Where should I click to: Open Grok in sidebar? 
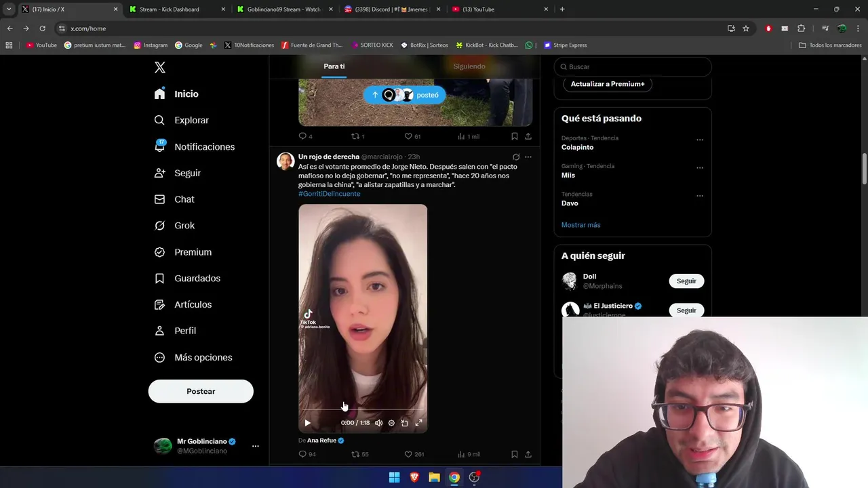tap(174, 226)
